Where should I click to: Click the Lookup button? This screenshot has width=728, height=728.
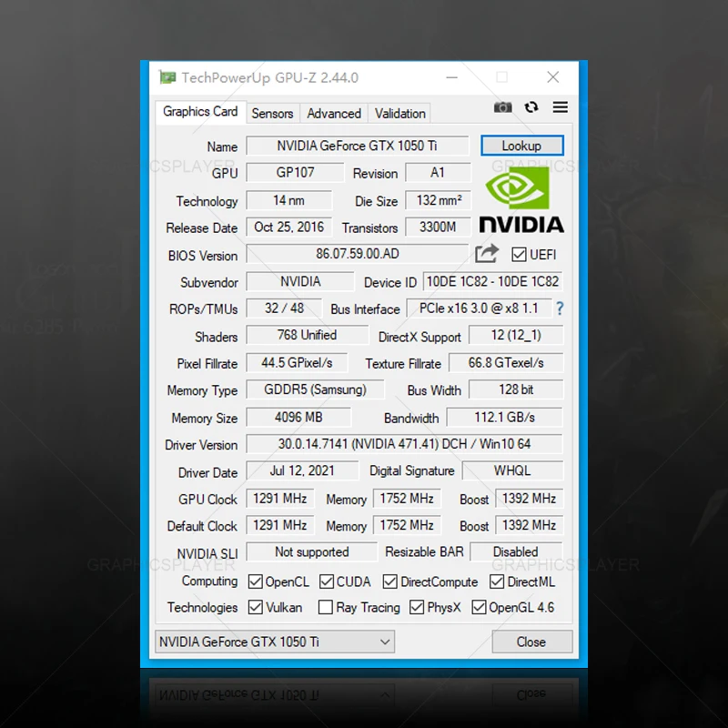(521, 146)
